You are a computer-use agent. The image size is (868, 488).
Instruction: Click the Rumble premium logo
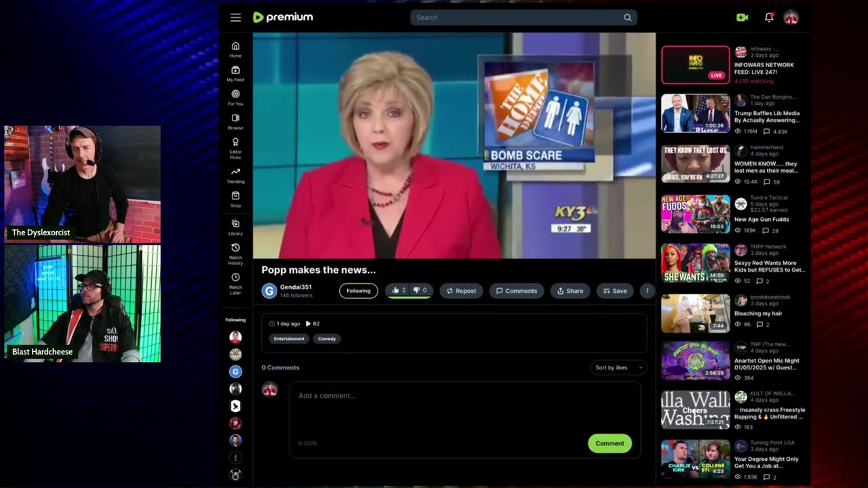283,18
